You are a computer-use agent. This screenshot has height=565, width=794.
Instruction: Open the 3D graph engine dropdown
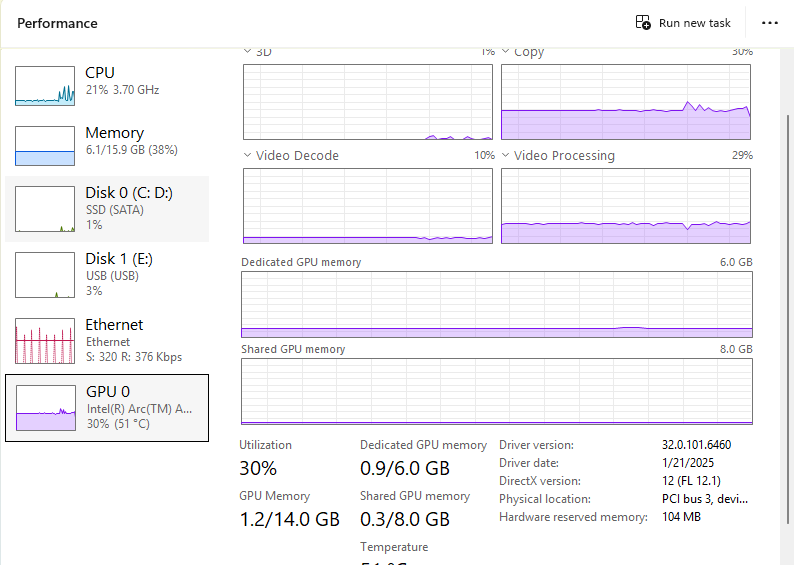[x=248, y=51]
